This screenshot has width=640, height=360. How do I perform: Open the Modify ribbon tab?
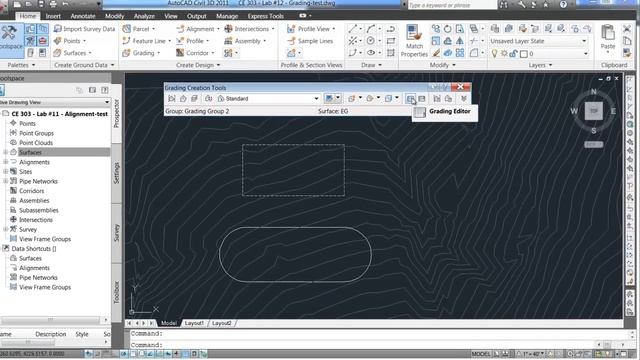114,16
